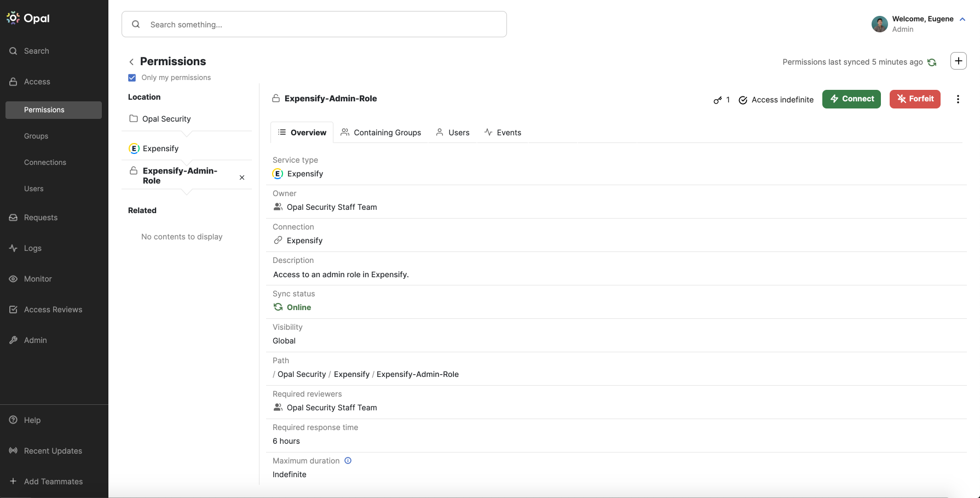This screenshot has width=980, height=498.
Task: Click the Online sync status
Action: pos(292,307)
